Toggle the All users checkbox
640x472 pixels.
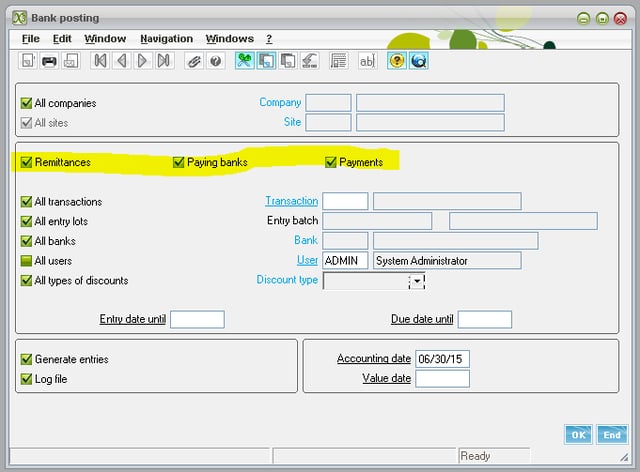tap(27, 261)
